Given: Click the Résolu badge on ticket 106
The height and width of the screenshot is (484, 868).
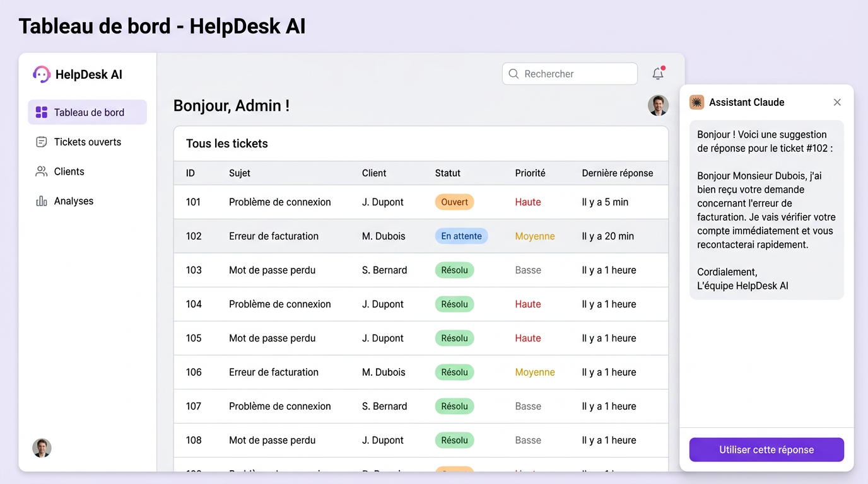Looking at the screenshot, I should [454, 372].
